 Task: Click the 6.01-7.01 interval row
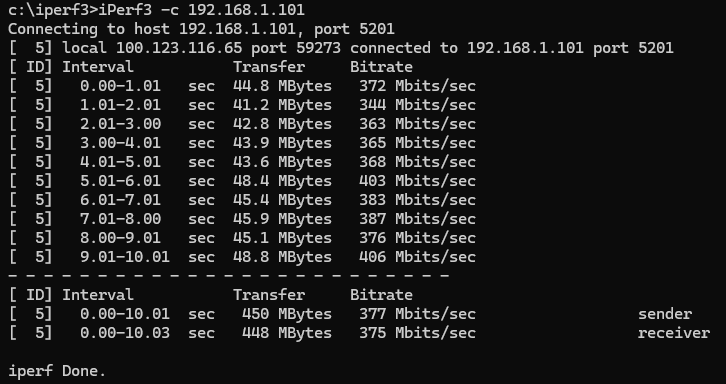(x=242, y=200)
